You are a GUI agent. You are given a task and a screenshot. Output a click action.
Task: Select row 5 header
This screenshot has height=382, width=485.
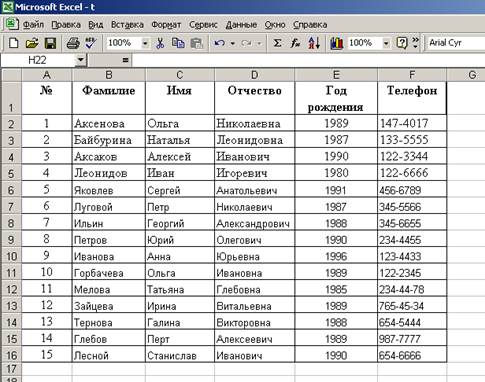click(11, 173)
